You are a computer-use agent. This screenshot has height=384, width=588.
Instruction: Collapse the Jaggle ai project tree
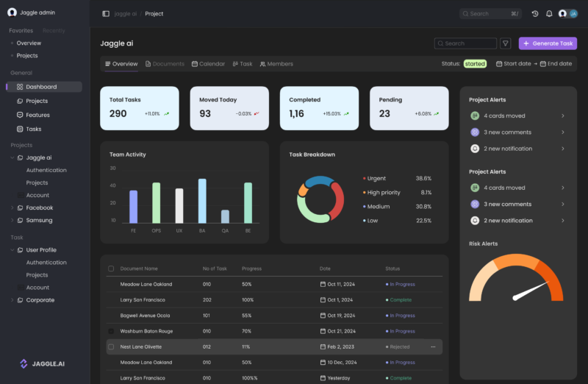coord(12,157)
